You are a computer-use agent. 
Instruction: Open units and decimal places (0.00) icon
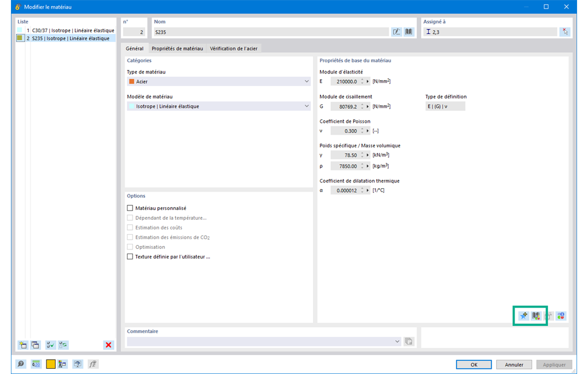point(36,364)
